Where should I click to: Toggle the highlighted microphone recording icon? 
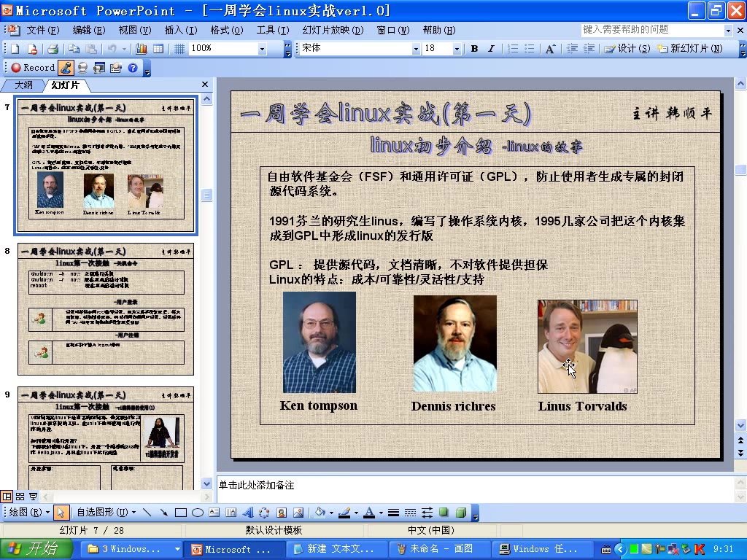point(66,68)
